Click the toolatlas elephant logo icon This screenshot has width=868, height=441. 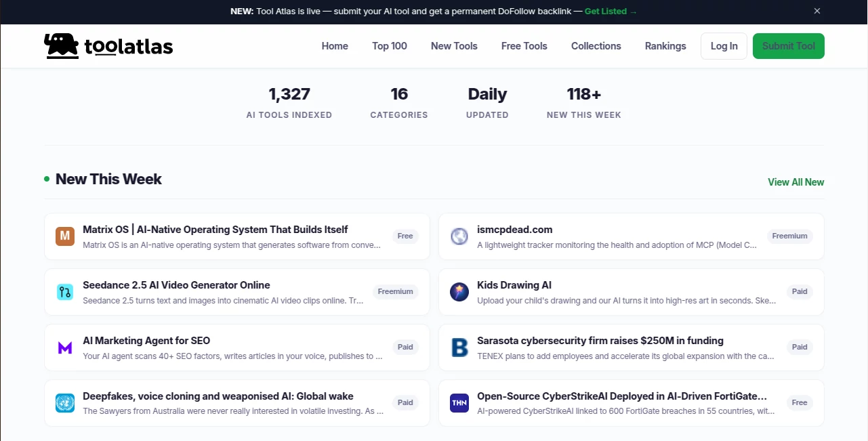[x=61, y=45]
